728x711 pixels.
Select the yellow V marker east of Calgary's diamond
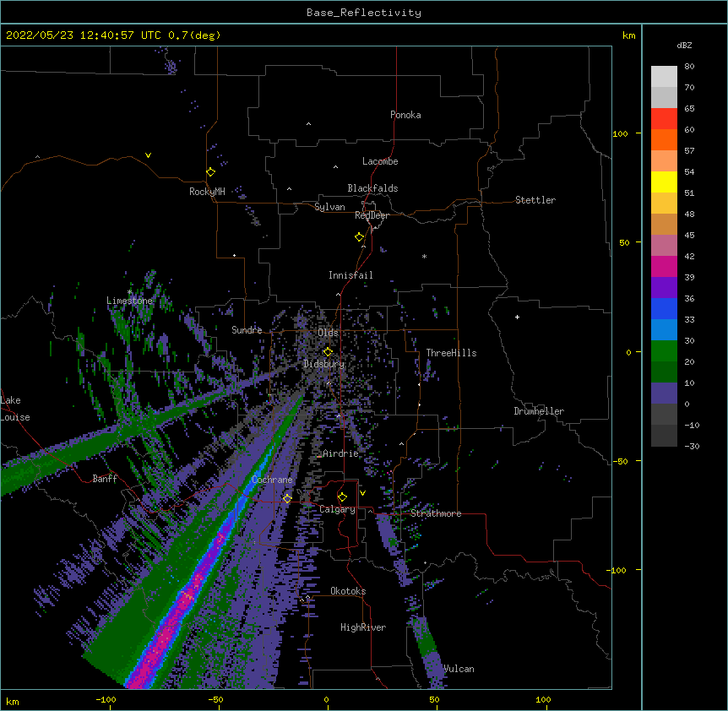pos(362,493)
